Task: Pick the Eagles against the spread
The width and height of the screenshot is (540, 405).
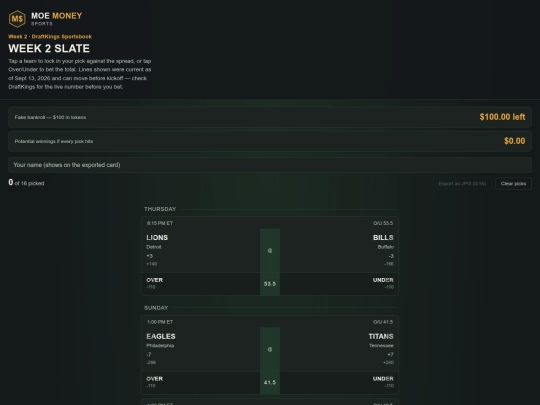Action: [x=201, y=349]
